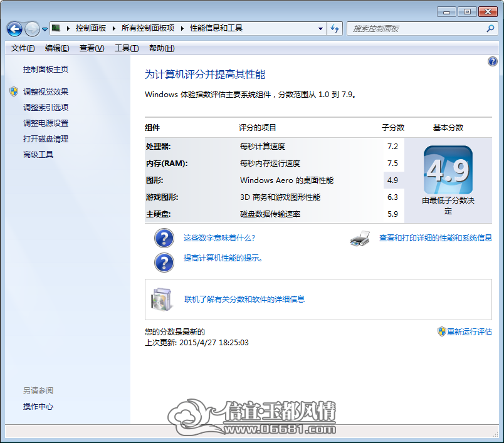Image resolution: width=504 pixels, height=443 pixels.
Task: Expand the chevron before 控制面板 breadcrumb
Action: coord(68,28)
